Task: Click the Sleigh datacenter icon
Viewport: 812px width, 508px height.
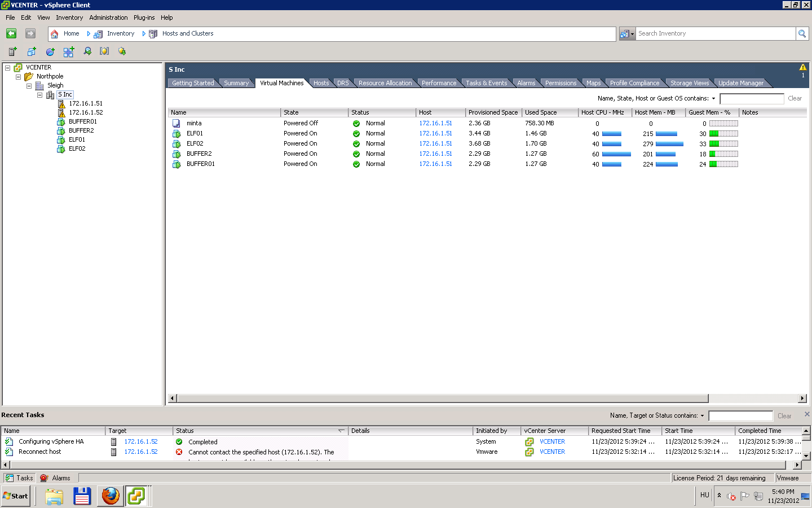Action: [x=39, y=86]
